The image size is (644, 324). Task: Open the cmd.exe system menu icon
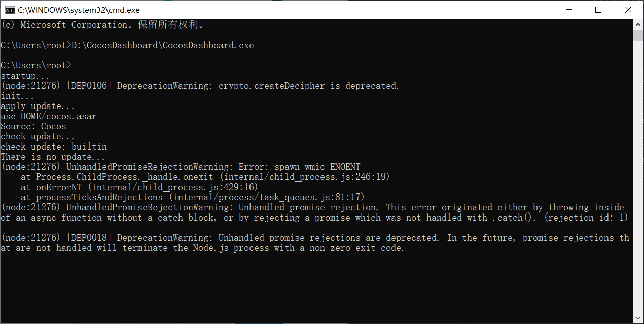9,10
